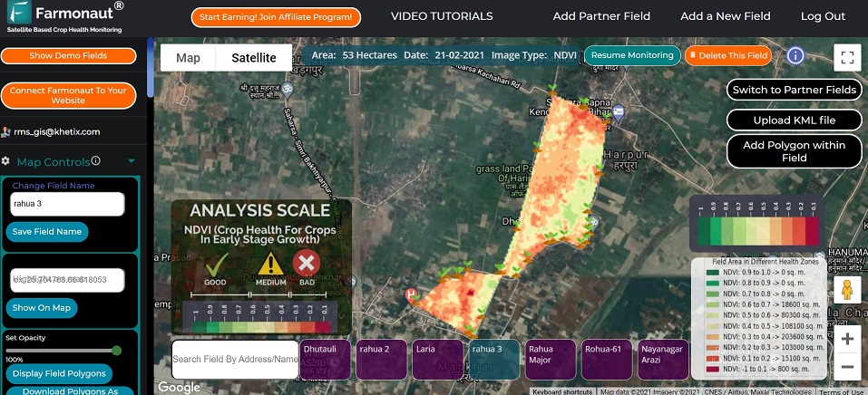Open the blue info icon near Delete
This screenshot has width=868, height=395.
pyautogui.click(x=795, y=55)
